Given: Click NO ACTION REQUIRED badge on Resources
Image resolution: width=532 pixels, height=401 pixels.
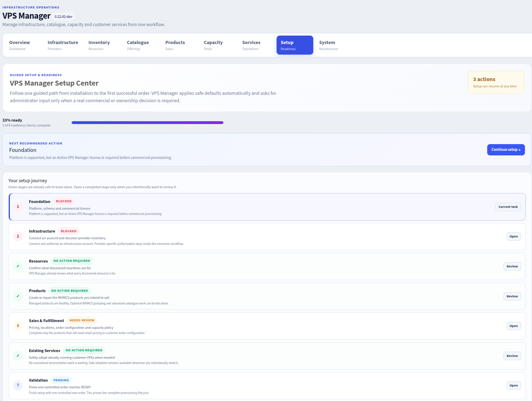Looking at the screenshot, I should pyautogui.click(x=72, y=261).
